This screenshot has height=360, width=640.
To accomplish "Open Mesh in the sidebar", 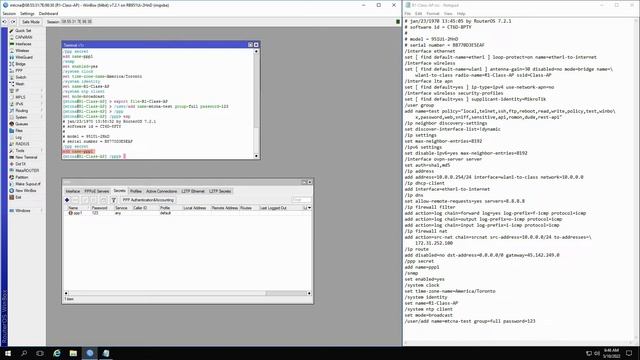I will tap(20, 84).
